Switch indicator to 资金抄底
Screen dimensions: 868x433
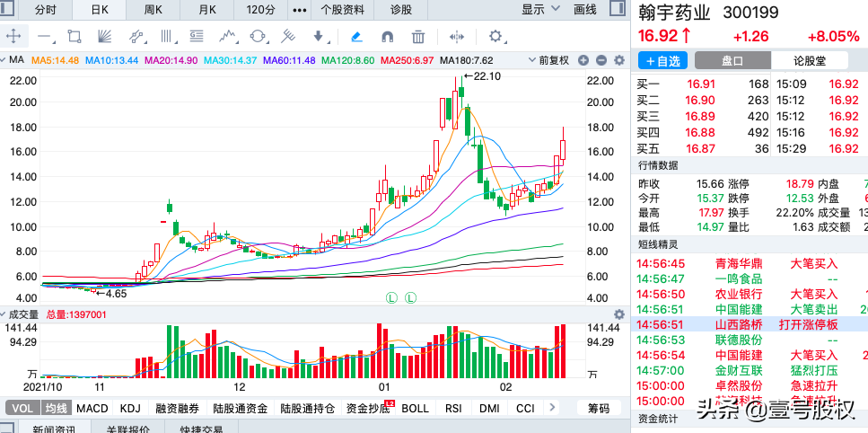pyautogui.click(x=367, y=409)
